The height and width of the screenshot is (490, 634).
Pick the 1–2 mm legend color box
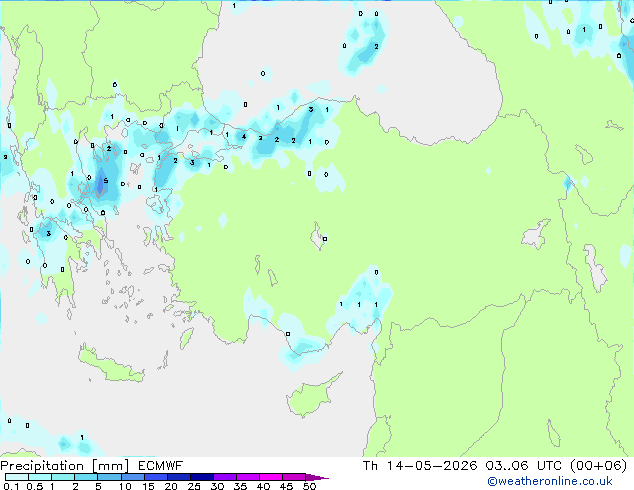[63, 477]
